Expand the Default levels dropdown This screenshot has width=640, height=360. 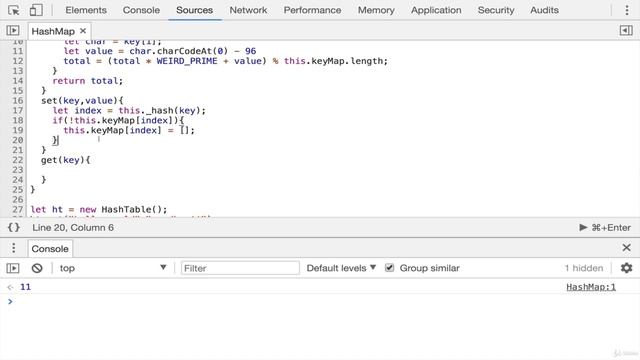coord(341,268)
